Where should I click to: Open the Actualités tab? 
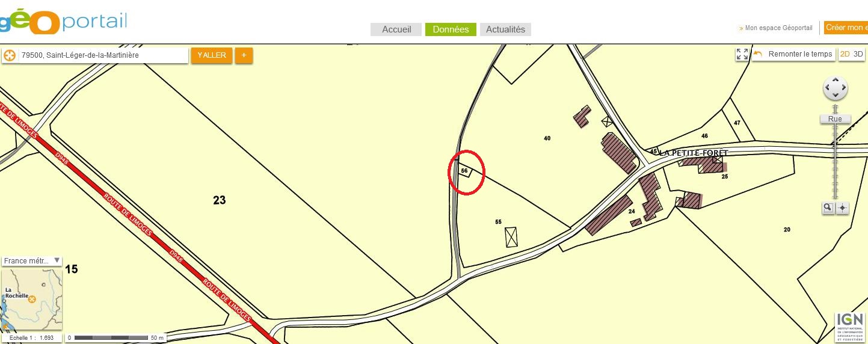[x=505, y=29]
